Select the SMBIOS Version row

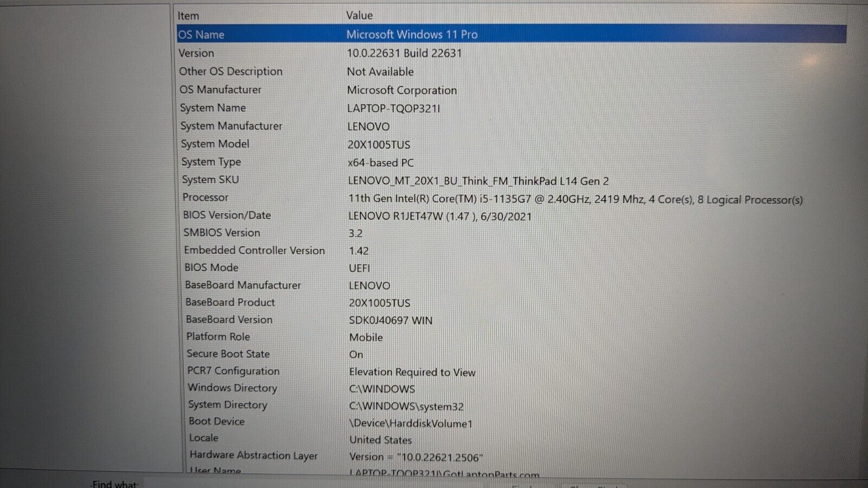click(222, 232)
